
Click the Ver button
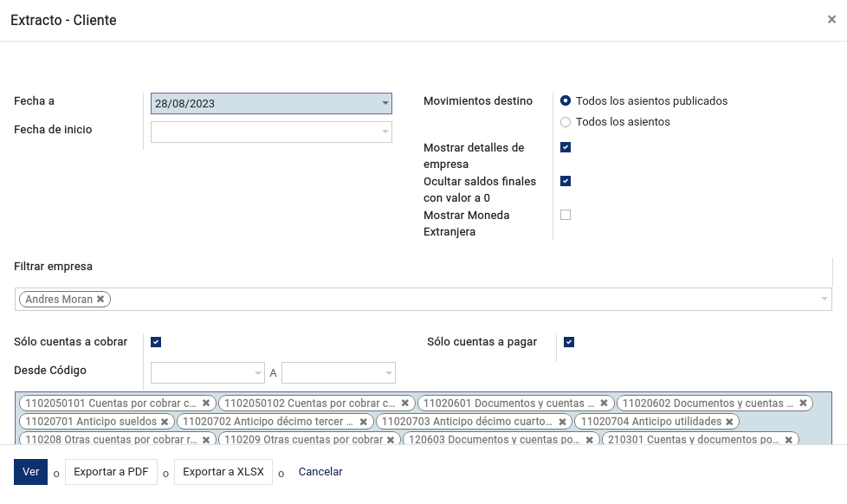point(31,472)
